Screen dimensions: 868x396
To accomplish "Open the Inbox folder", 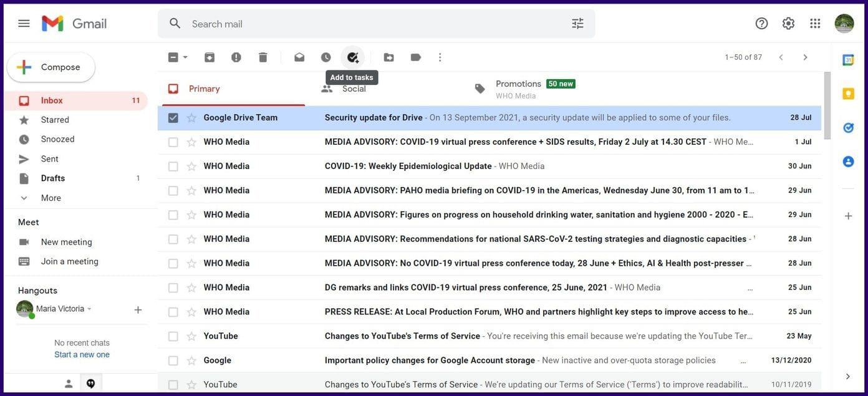I will [76, 100].
